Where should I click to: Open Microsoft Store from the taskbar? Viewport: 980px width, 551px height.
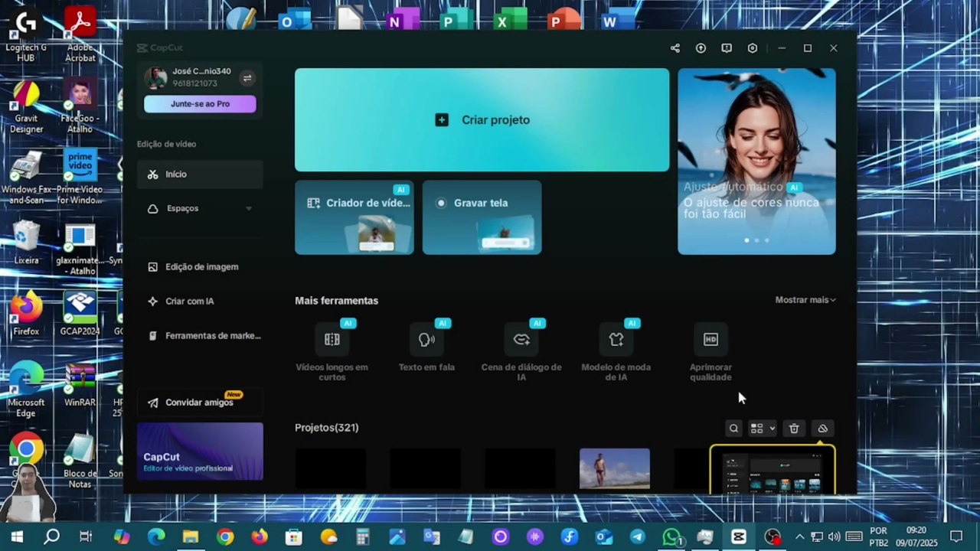click(x=294, y=536)
